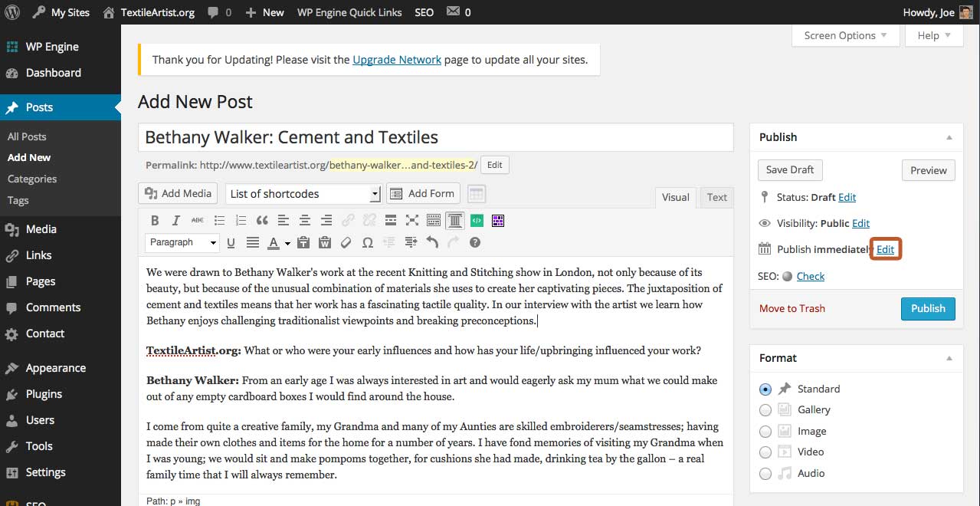Screen dimensions: 980x506
Task: Paste from Word icon
Action: click(324, 243)
